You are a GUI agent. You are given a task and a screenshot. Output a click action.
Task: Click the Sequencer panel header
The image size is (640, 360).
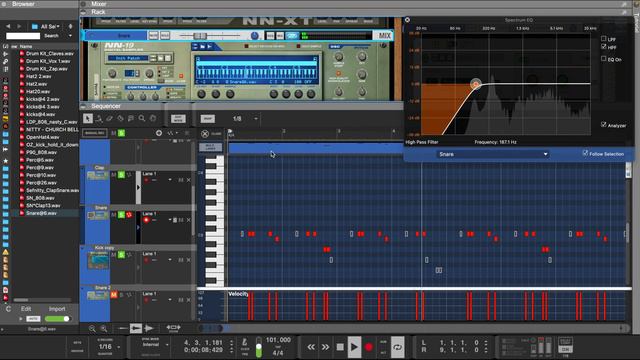(x=241, y=106)
